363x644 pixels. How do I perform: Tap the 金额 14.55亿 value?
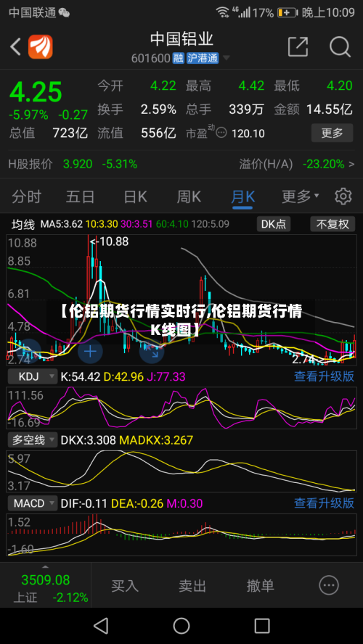pyautogui.click(x=329, y=110)
